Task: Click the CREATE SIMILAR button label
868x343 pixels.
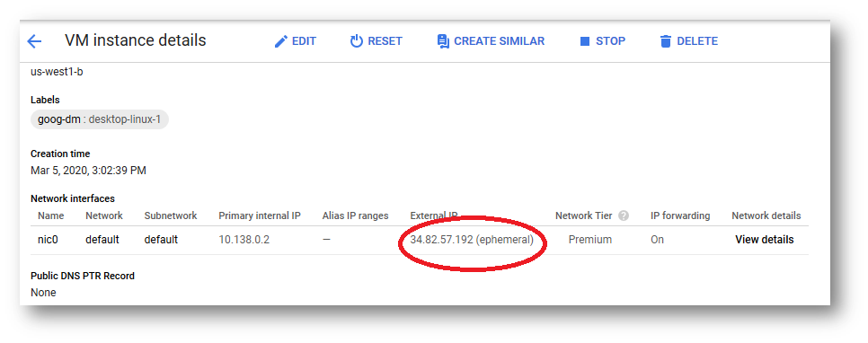Action: [x=499, y=41]
